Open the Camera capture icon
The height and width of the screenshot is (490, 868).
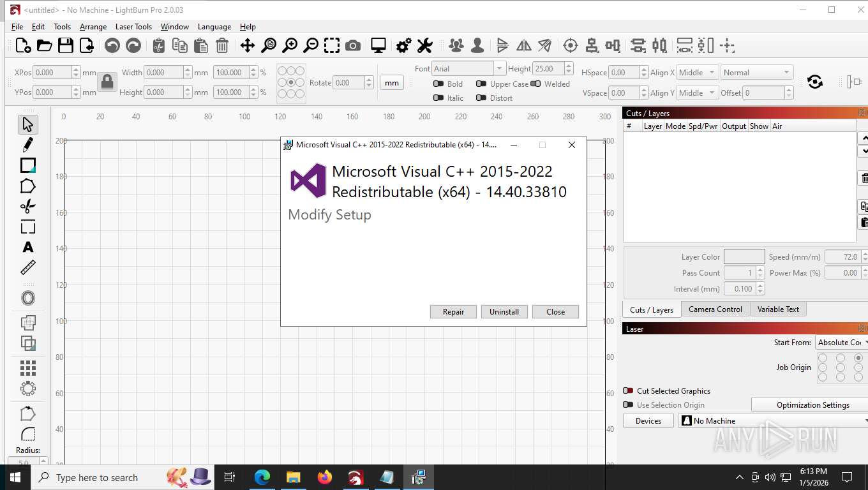(353, 45)
